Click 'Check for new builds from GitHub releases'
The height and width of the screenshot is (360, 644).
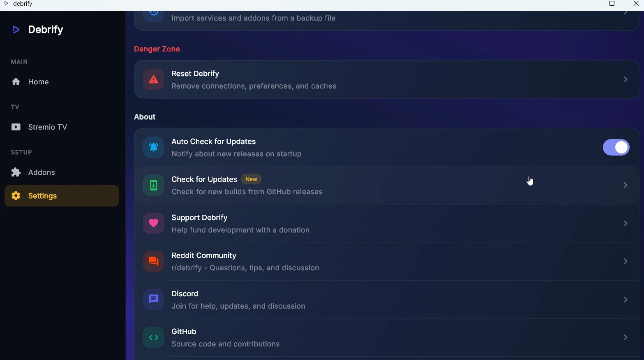click(x=247, y=193)
